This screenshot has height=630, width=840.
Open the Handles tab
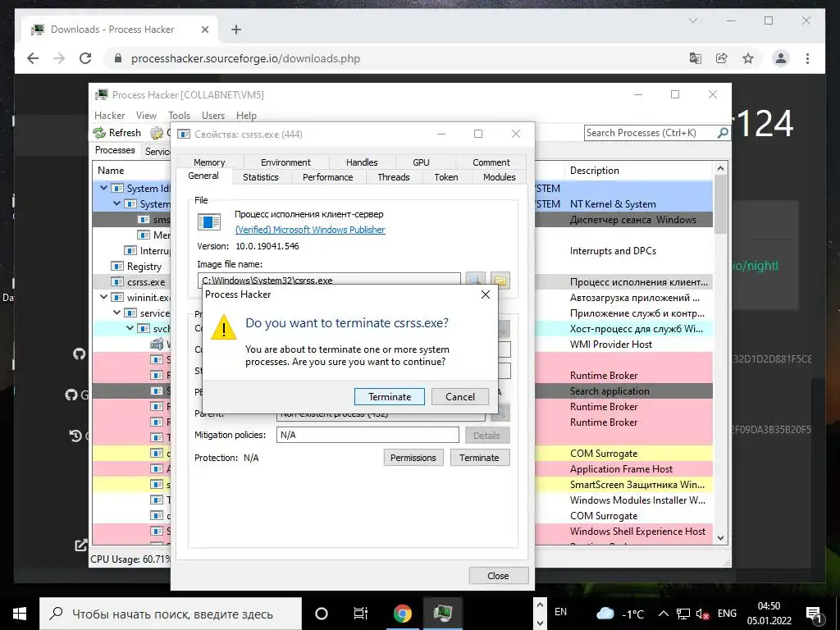[362, 162]
